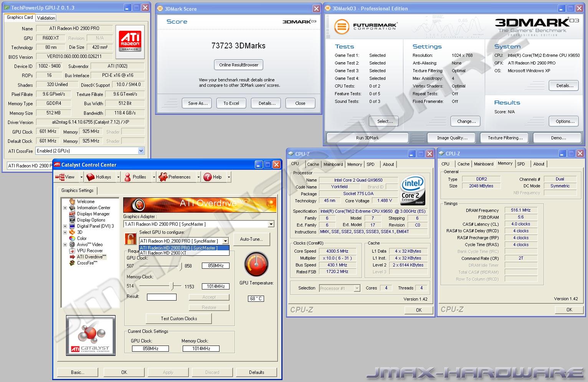Open the View menu icon in Catalyst Control Center
This screenshot has height=382, width=588.
click(x=60, y=177)
